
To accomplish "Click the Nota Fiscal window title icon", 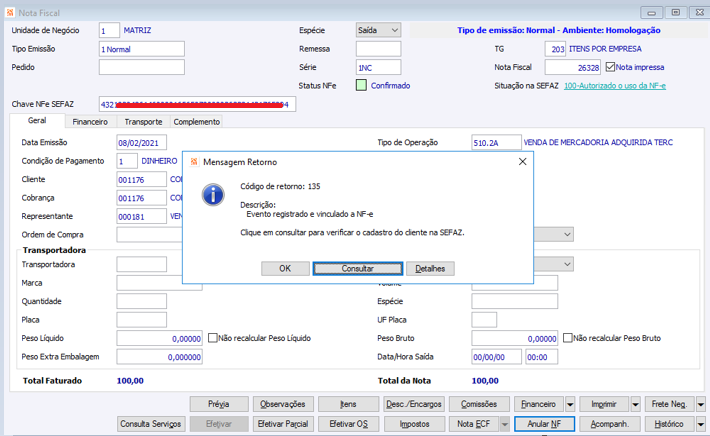I will tap(10, 13).
